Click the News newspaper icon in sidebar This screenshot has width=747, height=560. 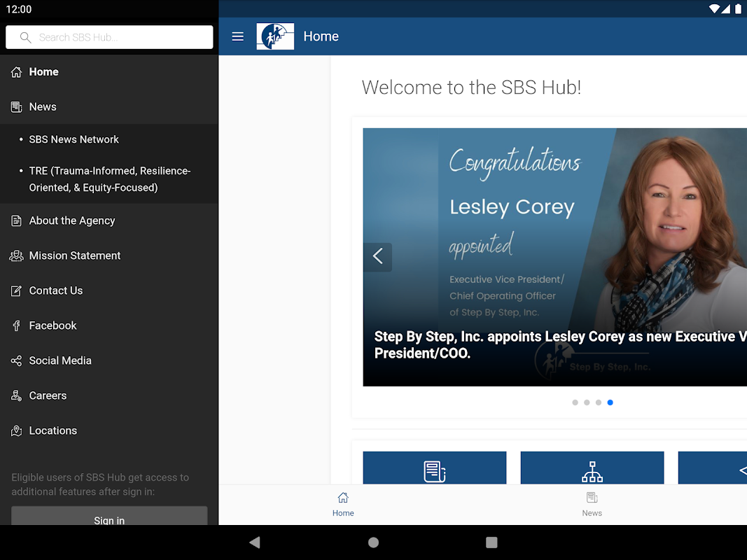pyautogui.click(x=16, y=107)
